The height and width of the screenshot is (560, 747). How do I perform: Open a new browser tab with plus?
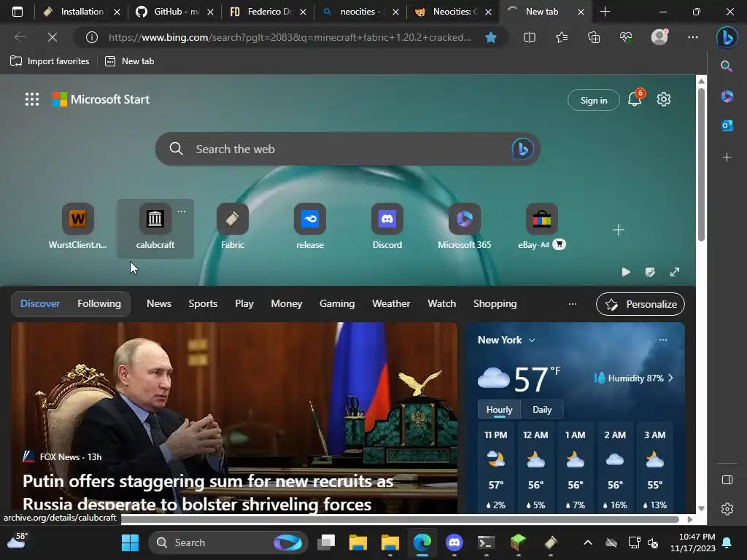pyautogui.click(x=605, y=12)
